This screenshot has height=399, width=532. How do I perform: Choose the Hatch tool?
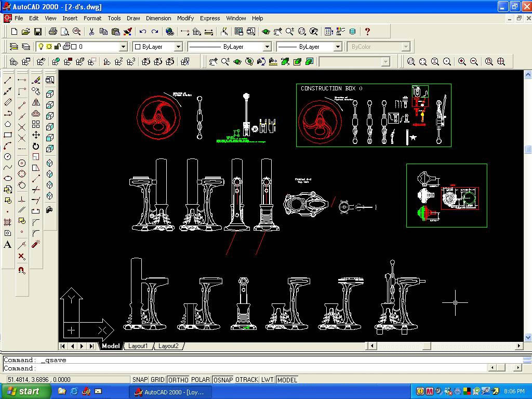pyautogui.click(x=8, y=222)
